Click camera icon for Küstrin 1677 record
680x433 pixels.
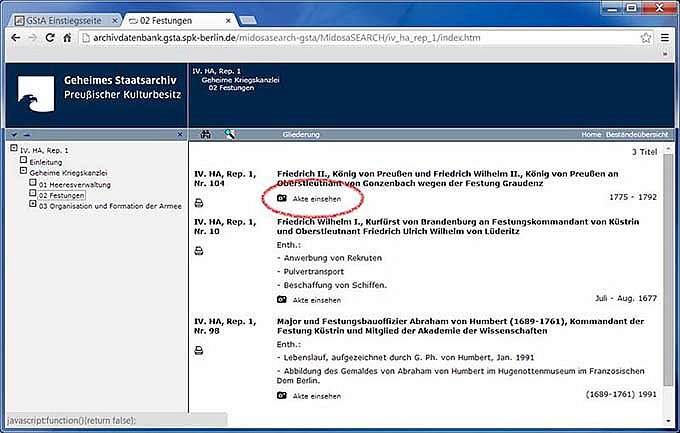pyautogui.click(x=282, y=299)
